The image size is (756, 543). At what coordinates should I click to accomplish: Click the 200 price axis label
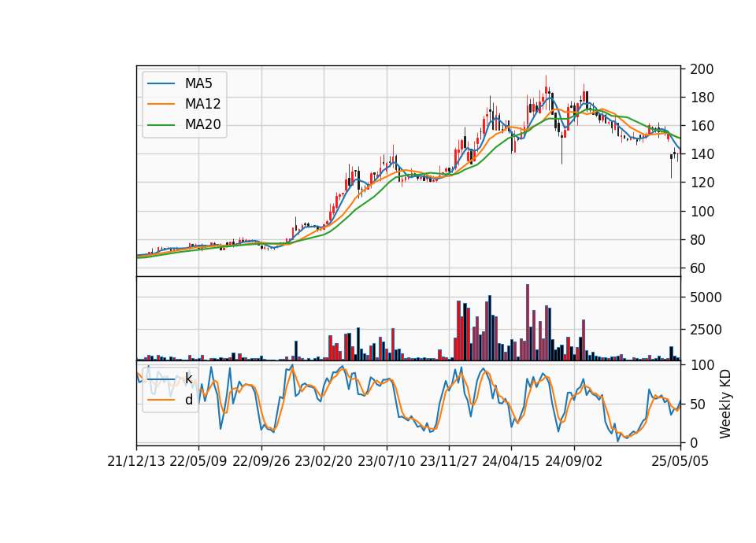[702, 69]
